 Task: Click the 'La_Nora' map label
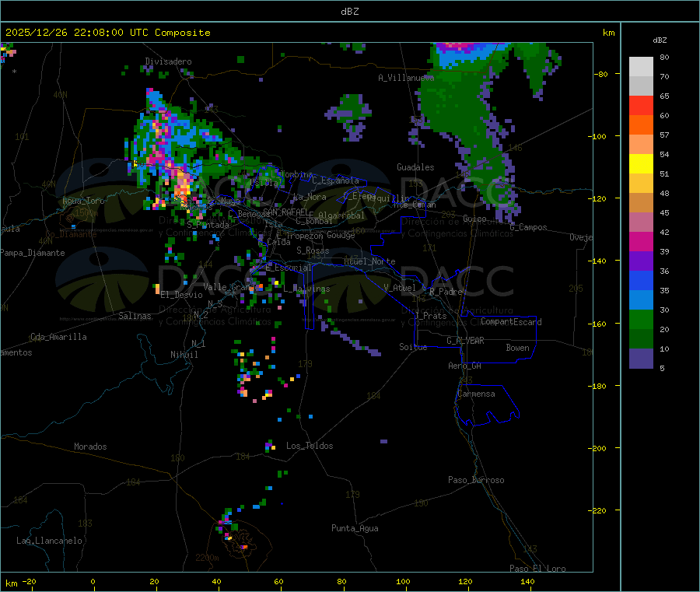pos(310,197)
